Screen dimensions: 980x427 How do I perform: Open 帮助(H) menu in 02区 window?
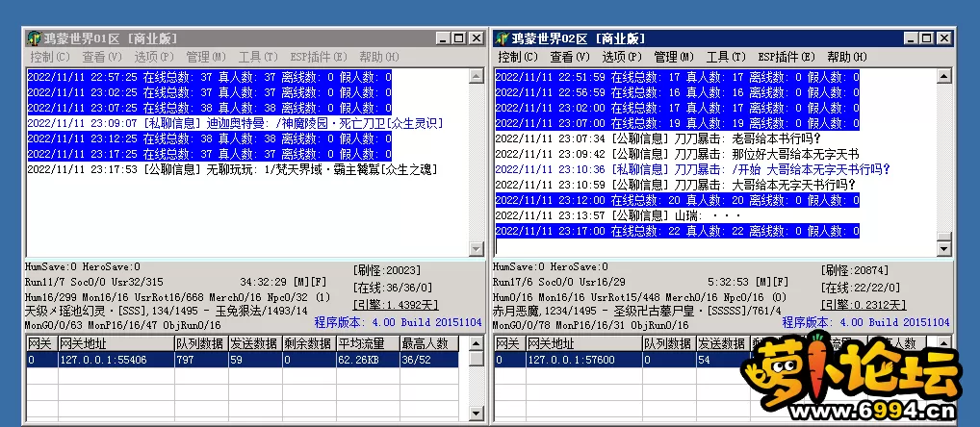coord(847,57)
